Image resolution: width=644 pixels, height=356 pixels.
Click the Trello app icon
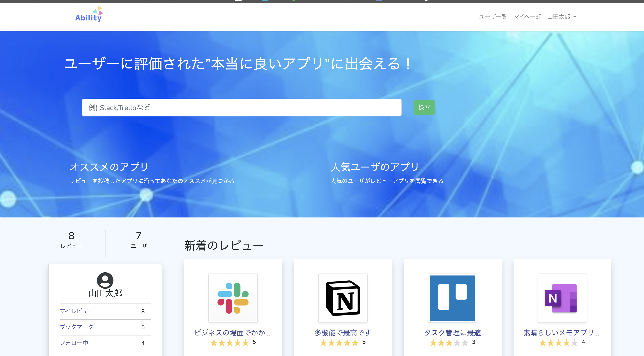pos(452,298)
